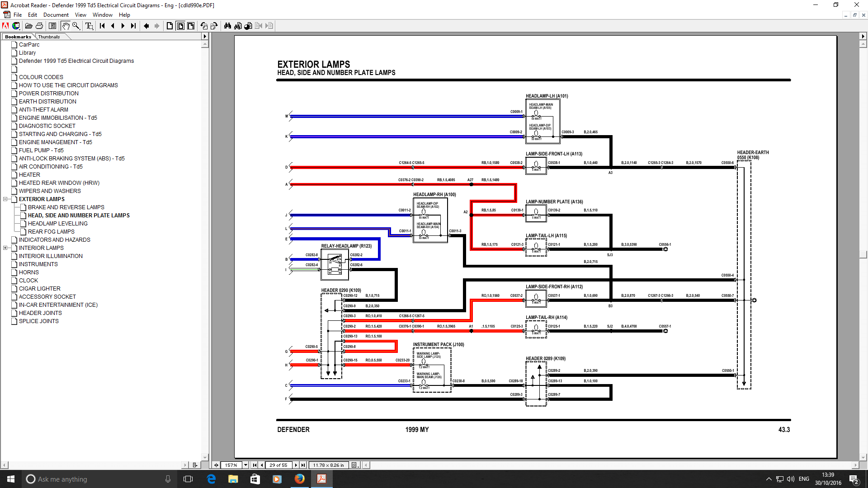Switch to the Thumbnails tab
The height and width of the screenshot is (488, 868).
click(49, 37)
